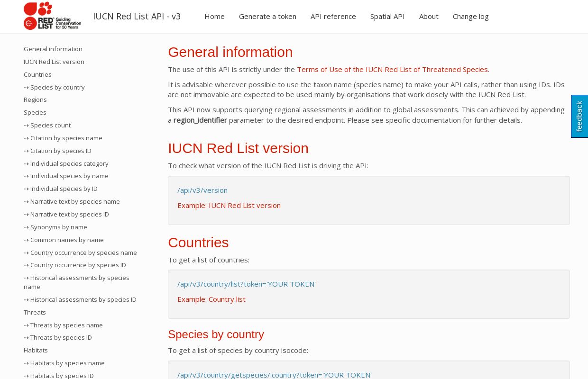Jump to General information in sidebar
The width and height of the screenshot is (588, 379).
point(53,49)
